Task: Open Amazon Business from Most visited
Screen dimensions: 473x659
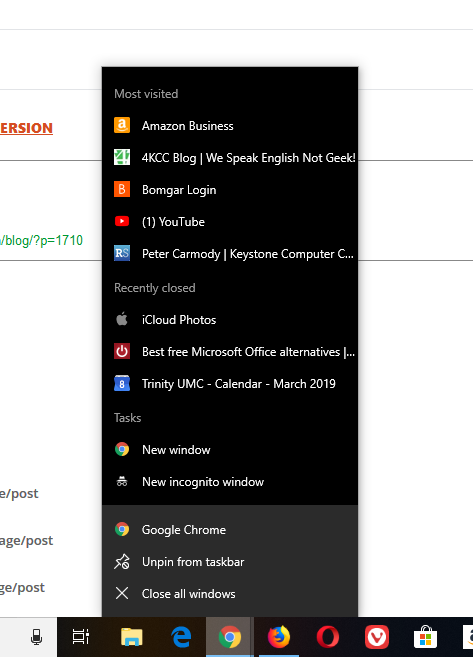Action: click(230, 126)
